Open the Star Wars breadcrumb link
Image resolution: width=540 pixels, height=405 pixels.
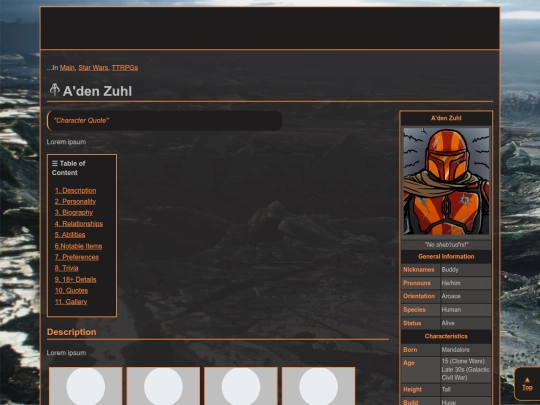click(x=93, y=68)
